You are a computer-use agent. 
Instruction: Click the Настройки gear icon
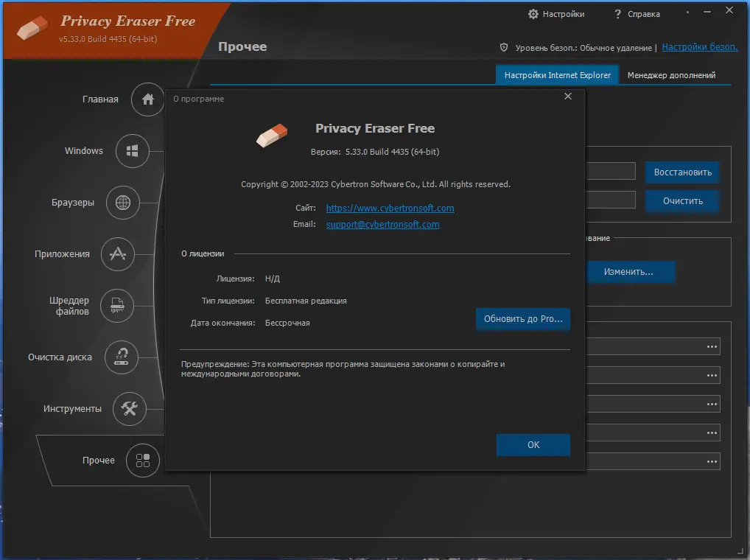[533, 14]
